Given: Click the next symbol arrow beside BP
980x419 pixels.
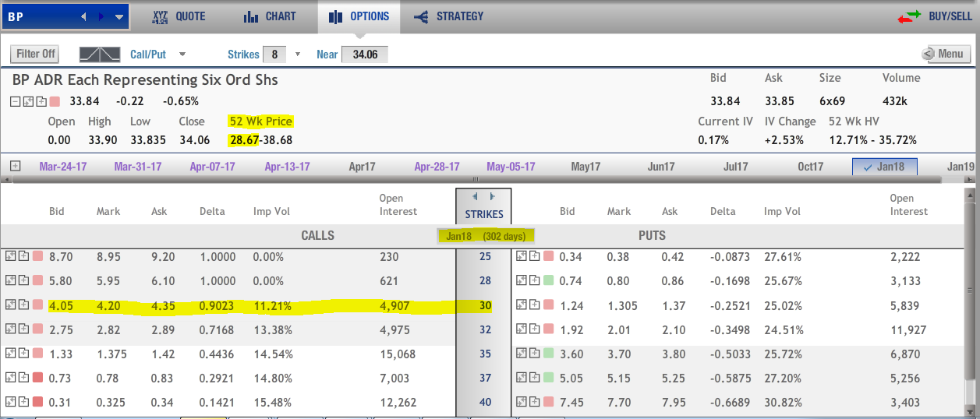Looking at the screenshot, I should (x=101, y=16).
